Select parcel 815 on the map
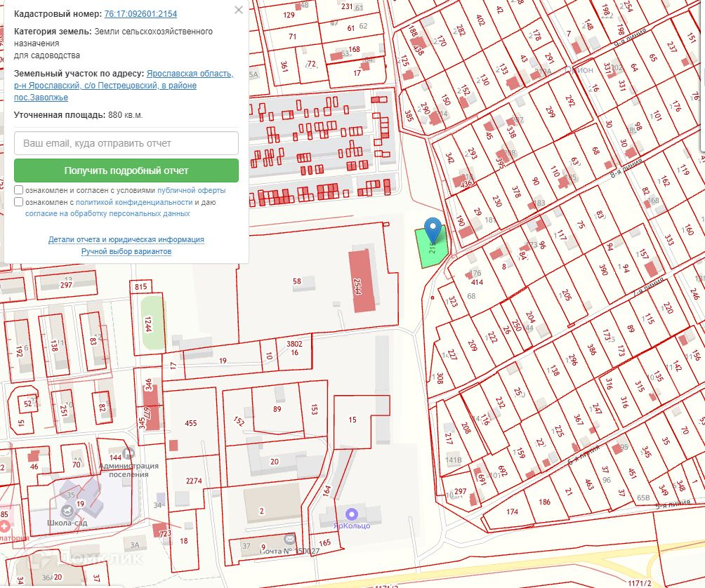This screenshot has height=588, width=705. coord(140,286)
